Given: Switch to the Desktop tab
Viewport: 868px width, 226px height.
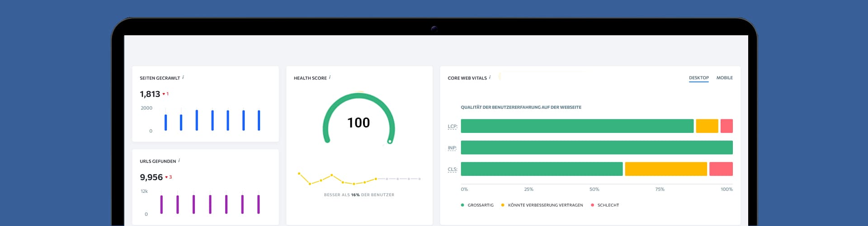Looking at the screenshot, I should 699,78.
